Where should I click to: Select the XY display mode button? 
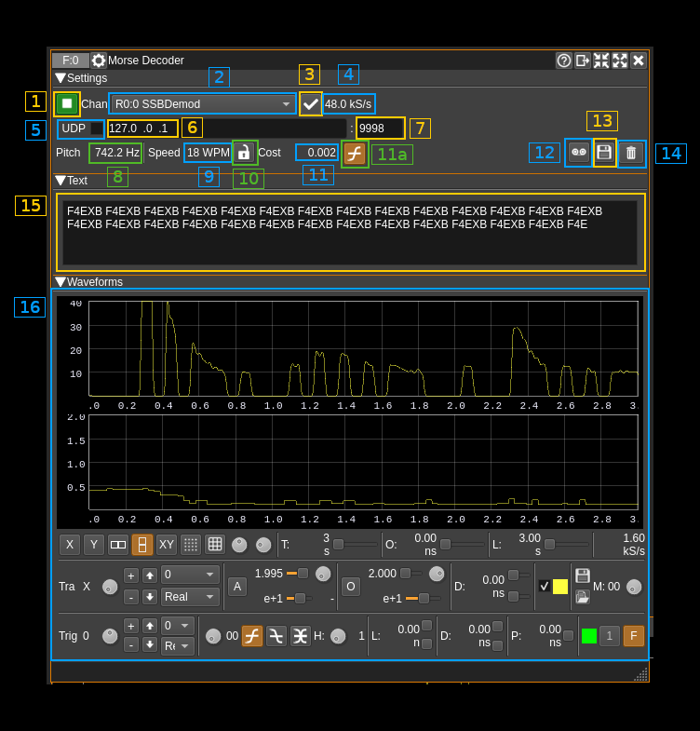167,545
